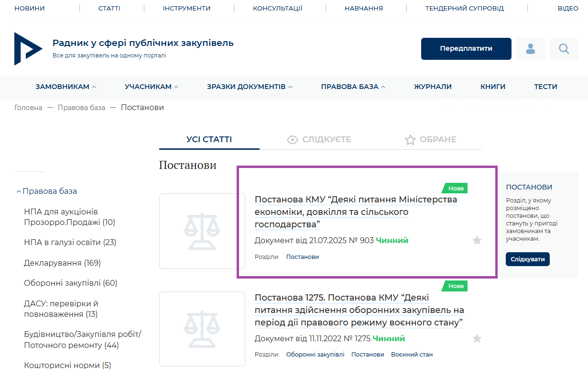Open the Оборонні закупівлі (60) category

coord(70,283)
